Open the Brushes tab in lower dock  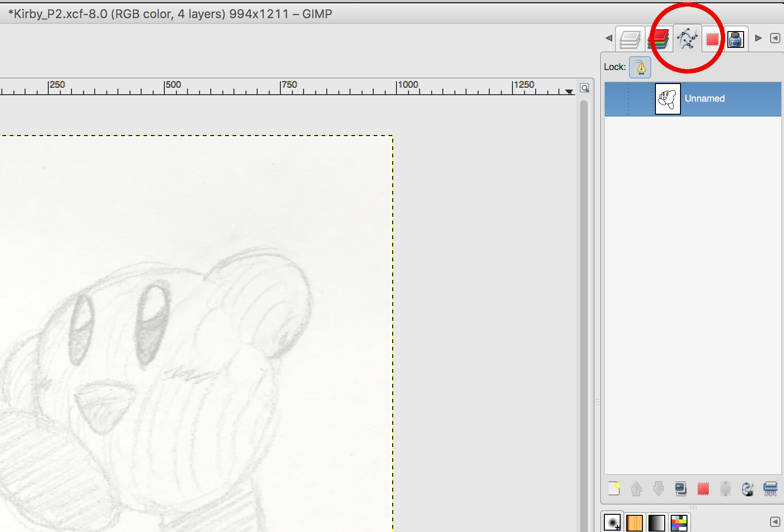[x=613, y=522]
